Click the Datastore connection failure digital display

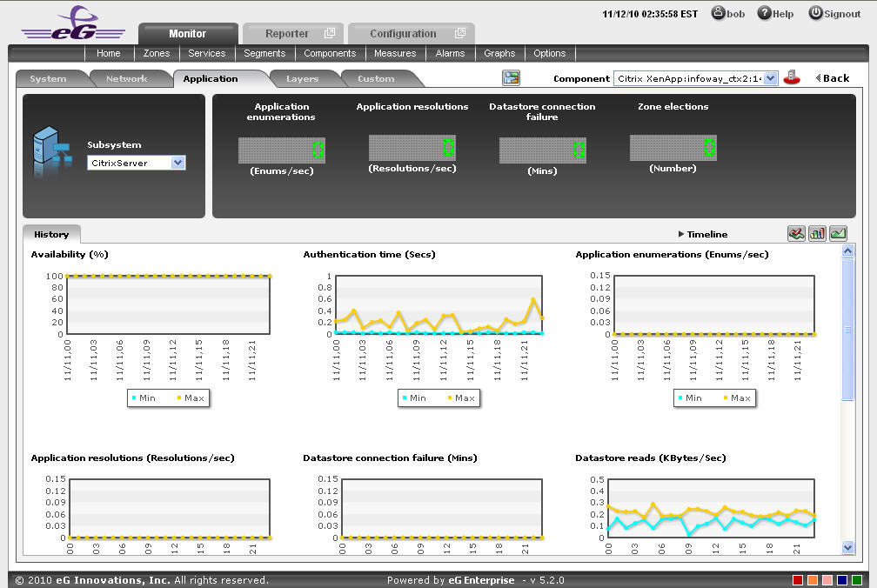[x=543, y=150]
